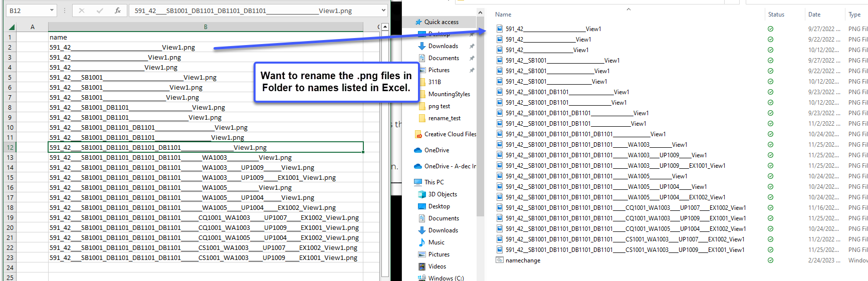The height and width of the screenshot is (281, 868).
Task: Click the Excel cell with 'CS1001_WA1003___UP1009___EX1001_View1.png'
Action: point(205,257)
